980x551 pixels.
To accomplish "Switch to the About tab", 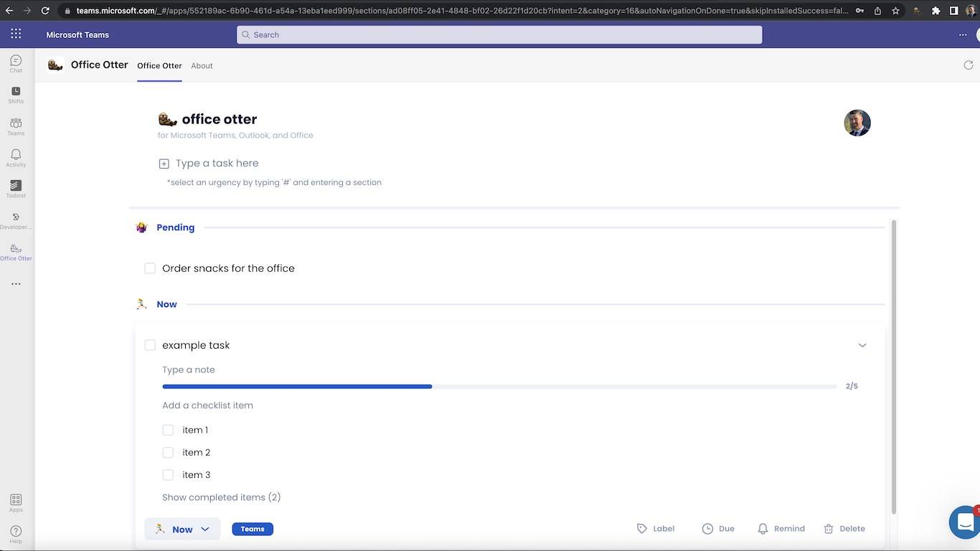I will (202, 65).
